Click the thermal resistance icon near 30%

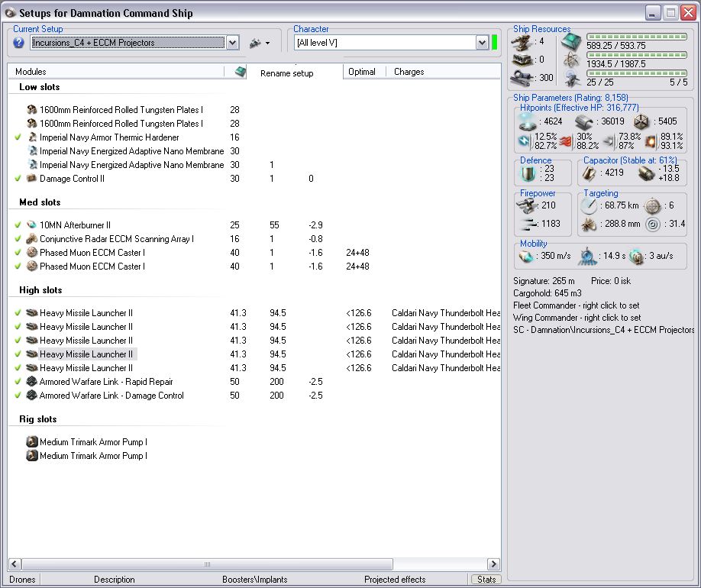click(566, 141)
